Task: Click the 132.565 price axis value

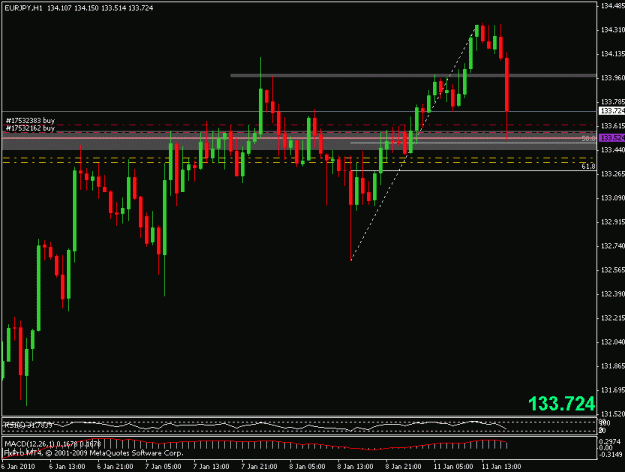Action: pos(613,270)
